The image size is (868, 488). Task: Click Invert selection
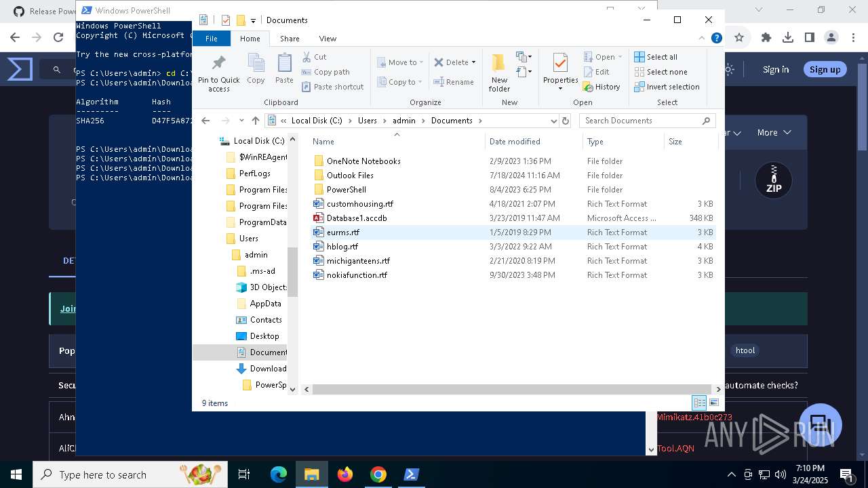click(667, 87)
